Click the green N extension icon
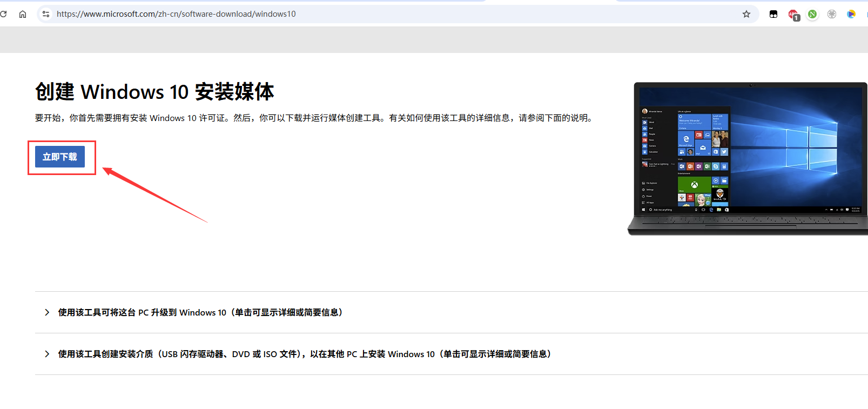This screenshot has height=409, width=868. 812,14
